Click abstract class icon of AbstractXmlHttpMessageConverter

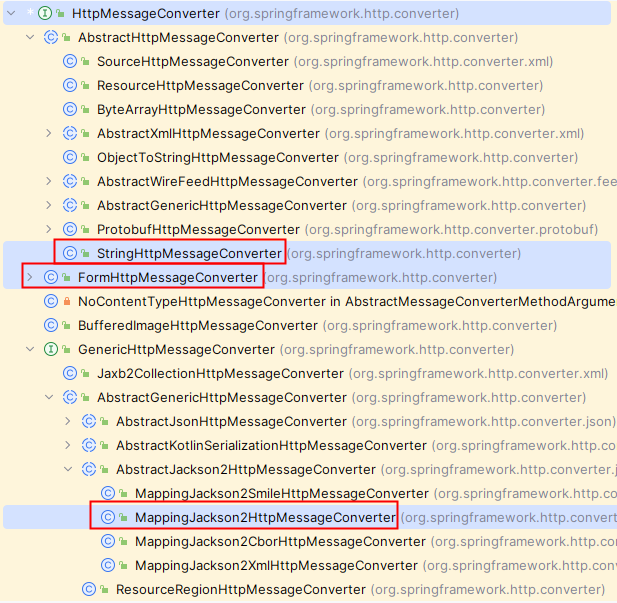(70, 133)
